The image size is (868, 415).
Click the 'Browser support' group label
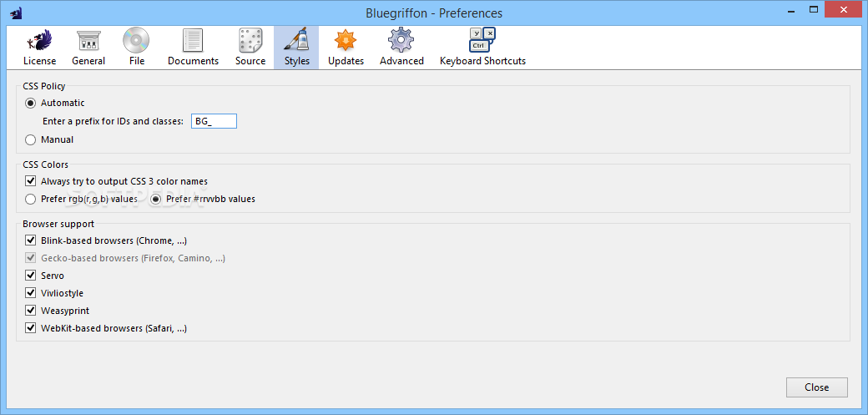(58, 224)
